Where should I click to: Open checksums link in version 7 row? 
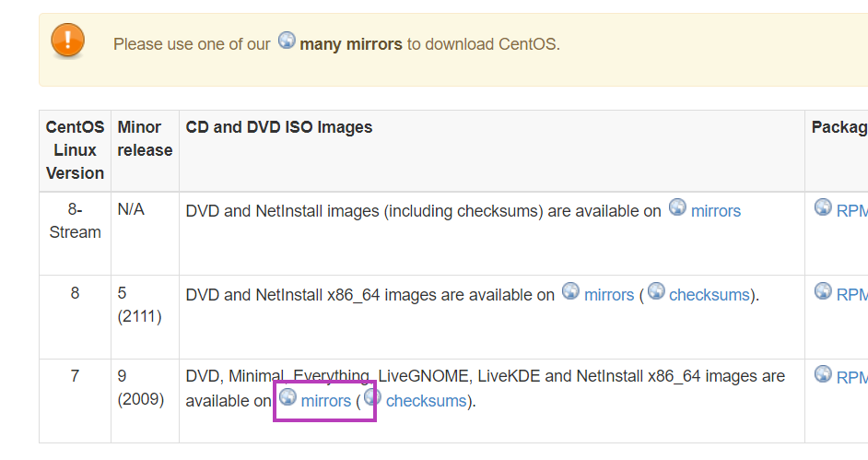427,401
